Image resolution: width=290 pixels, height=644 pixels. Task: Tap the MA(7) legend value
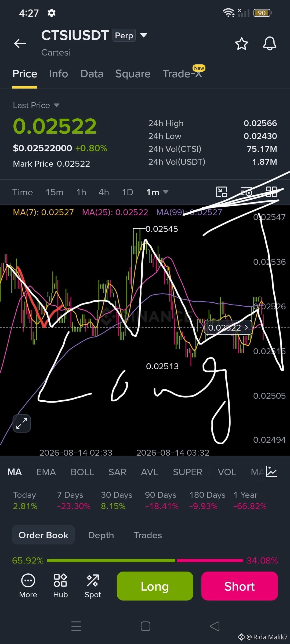(43, 212)
